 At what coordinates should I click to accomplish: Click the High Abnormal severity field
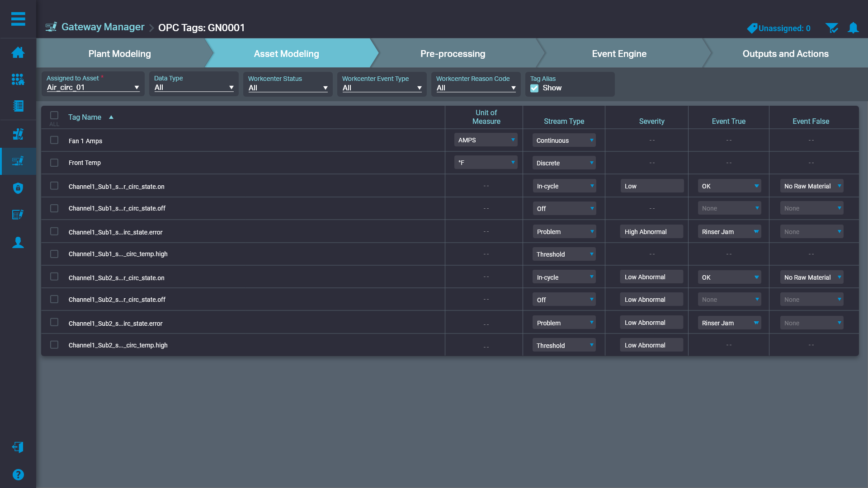[x=651, y=232]
